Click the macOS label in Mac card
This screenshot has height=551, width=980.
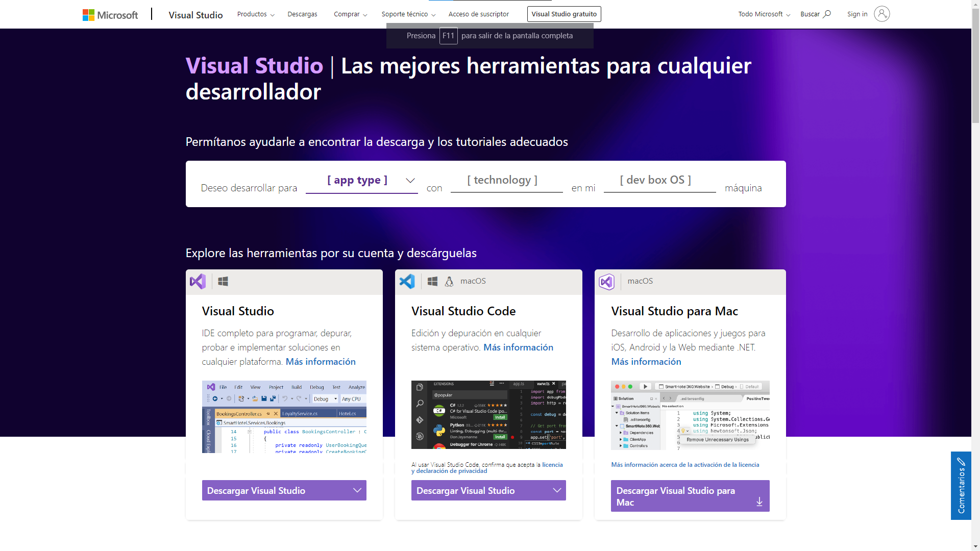click(x=640, y=281)
